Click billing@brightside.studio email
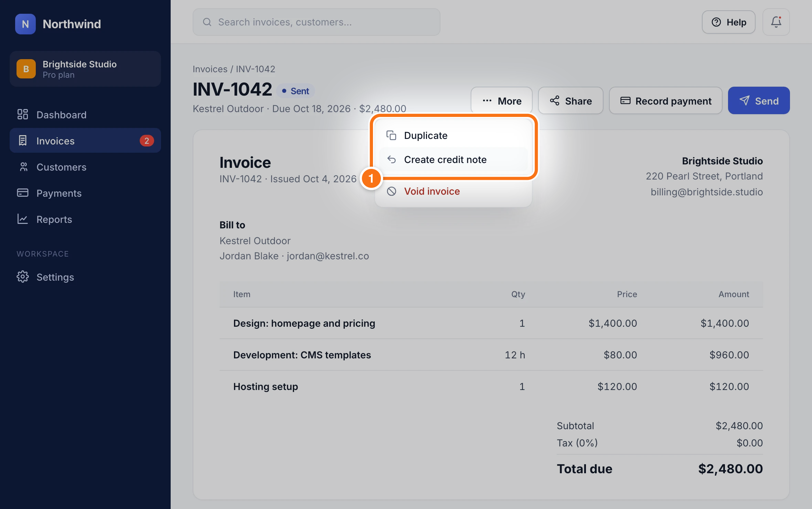This screenshot has width=812, height=509. [706, 192]
